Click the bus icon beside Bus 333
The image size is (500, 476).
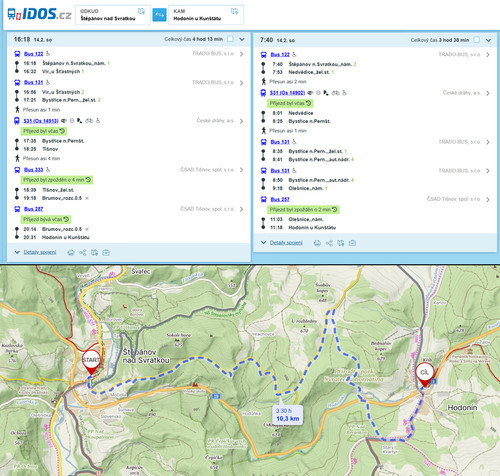17,170
